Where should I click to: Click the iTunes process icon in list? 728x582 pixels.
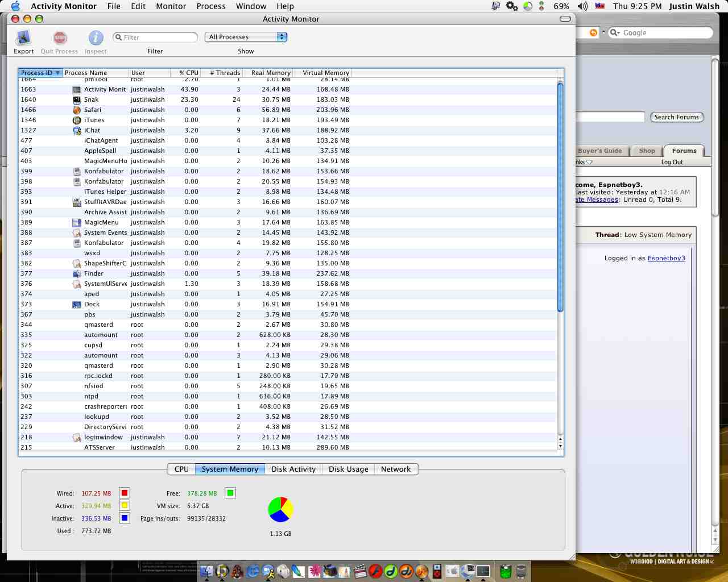coord(77,120)
